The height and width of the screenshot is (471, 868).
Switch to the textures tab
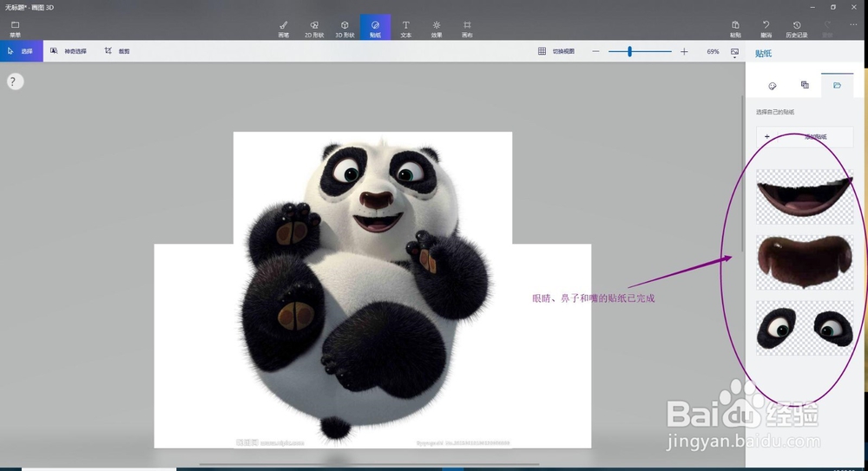point(805,85)
